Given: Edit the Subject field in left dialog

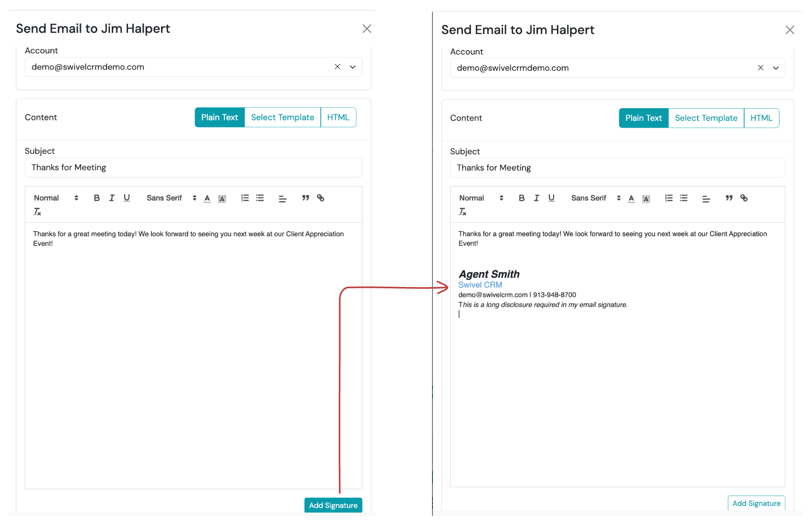Looking at the screenshot, I should point(194,167).
